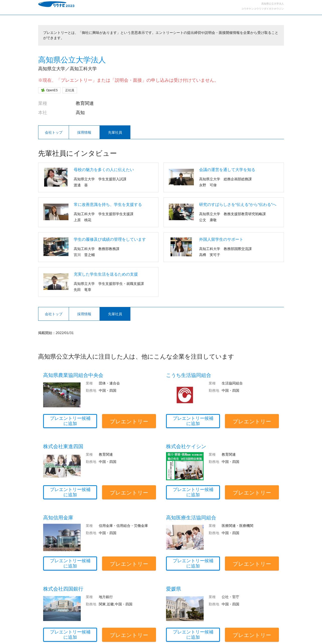The image size is (322, 644).
Task: Add 株式会社四国銀行 to pre-entry candidates
Action: click(70, 635)
